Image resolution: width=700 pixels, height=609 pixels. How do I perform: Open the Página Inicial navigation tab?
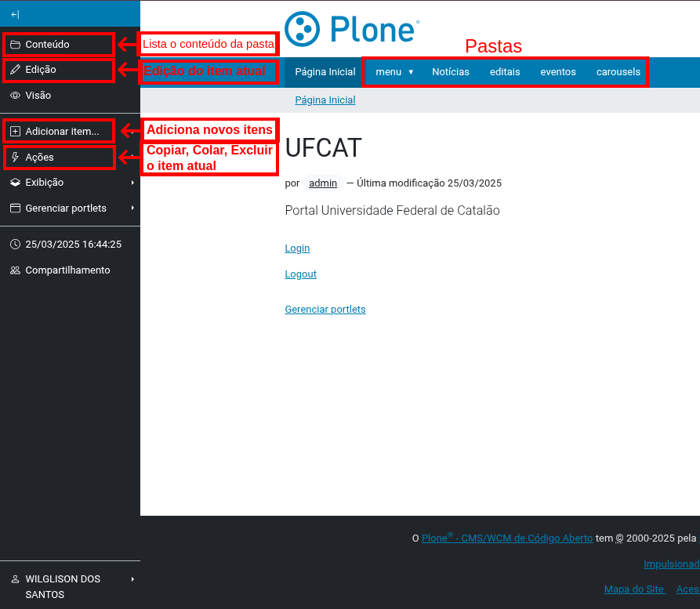point(325,72)
